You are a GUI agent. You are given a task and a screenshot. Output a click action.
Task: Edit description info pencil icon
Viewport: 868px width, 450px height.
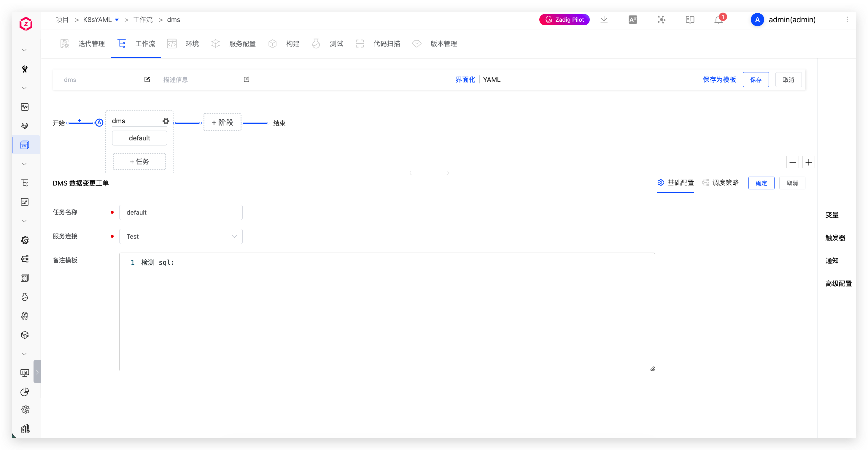point(246,80)
